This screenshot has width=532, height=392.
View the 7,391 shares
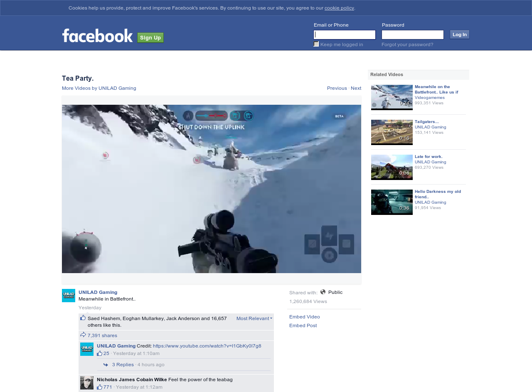point(102,335)
